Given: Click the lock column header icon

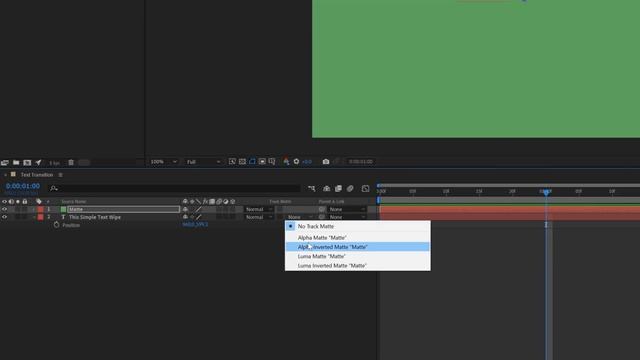Looking at the screenshot, I should pos(25,202).
